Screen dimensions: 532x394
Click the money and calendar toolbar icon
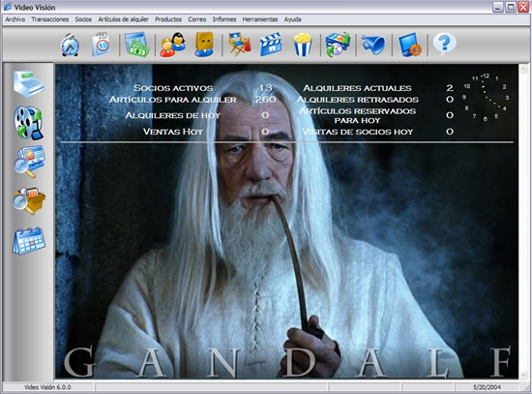point(137,45)
